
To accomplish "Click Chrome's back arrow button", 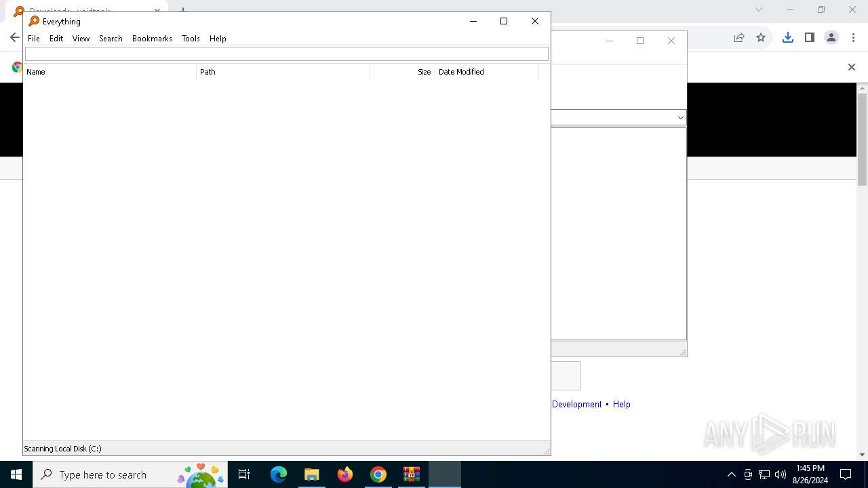I will (15, 37).
